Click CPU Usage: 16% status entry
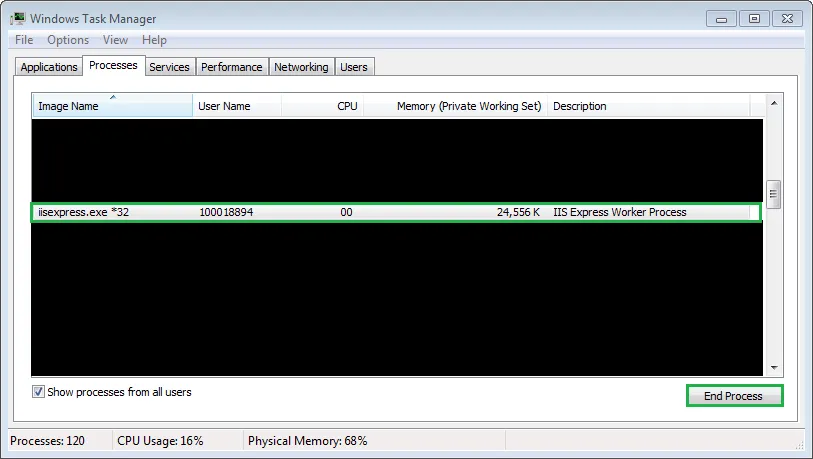Screen dimensions: 813x459 point(160,441)
